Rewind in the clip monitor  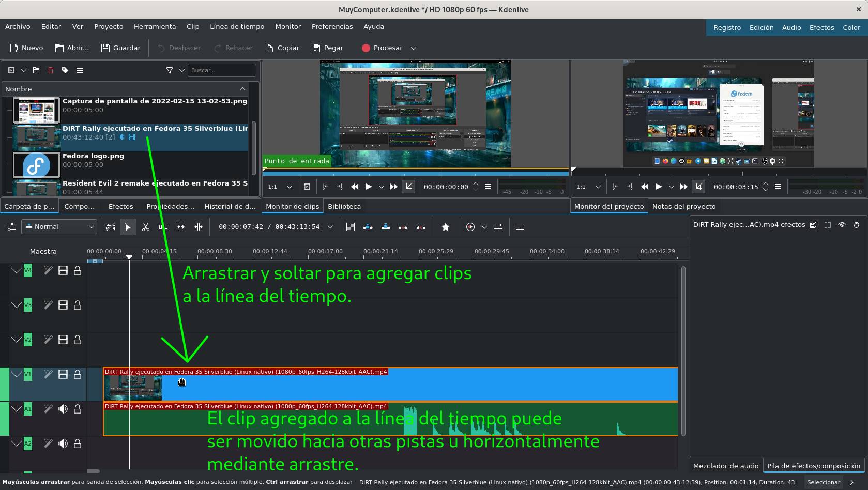tap(355, 187)
